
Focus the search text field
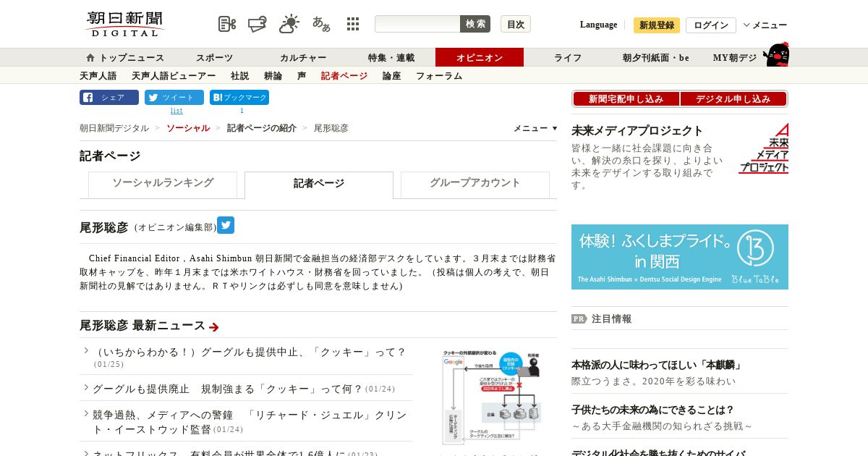pyautogui.click(x=417, y=24)
